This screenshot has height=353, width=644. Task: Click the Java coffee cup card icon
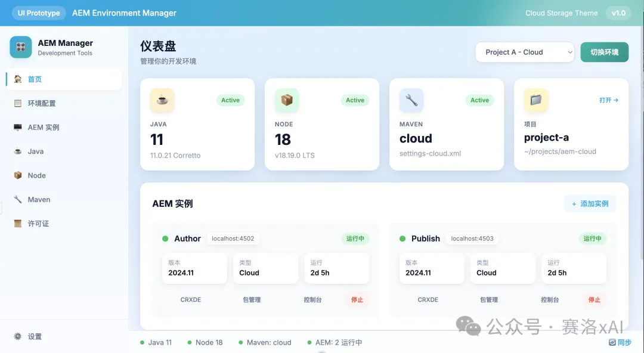coord(162,100)
